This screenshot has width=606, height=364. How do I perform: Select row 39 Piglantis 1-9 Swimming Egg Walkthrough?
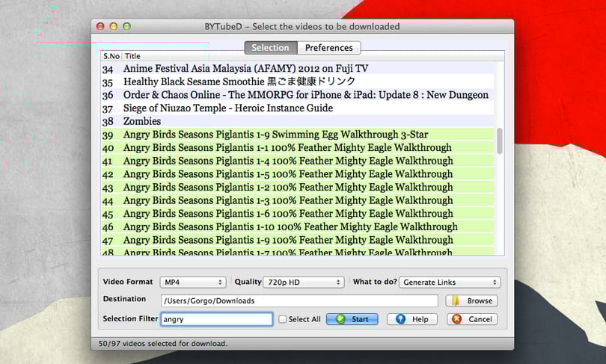(x=298, y=135)
